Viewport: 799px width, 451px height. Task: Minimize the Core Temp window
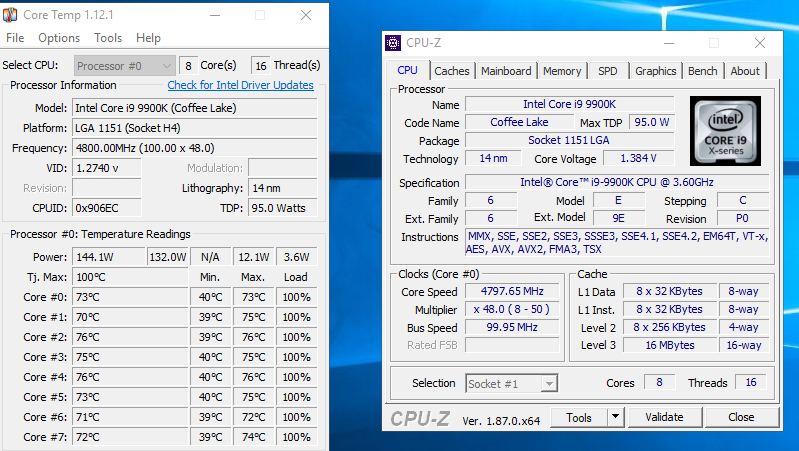pyautogui.click(x=215, y=15)
